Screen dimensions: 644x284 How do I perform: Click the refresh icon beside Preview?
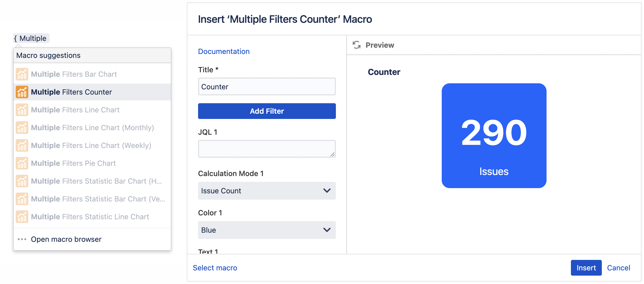point(356,45)
